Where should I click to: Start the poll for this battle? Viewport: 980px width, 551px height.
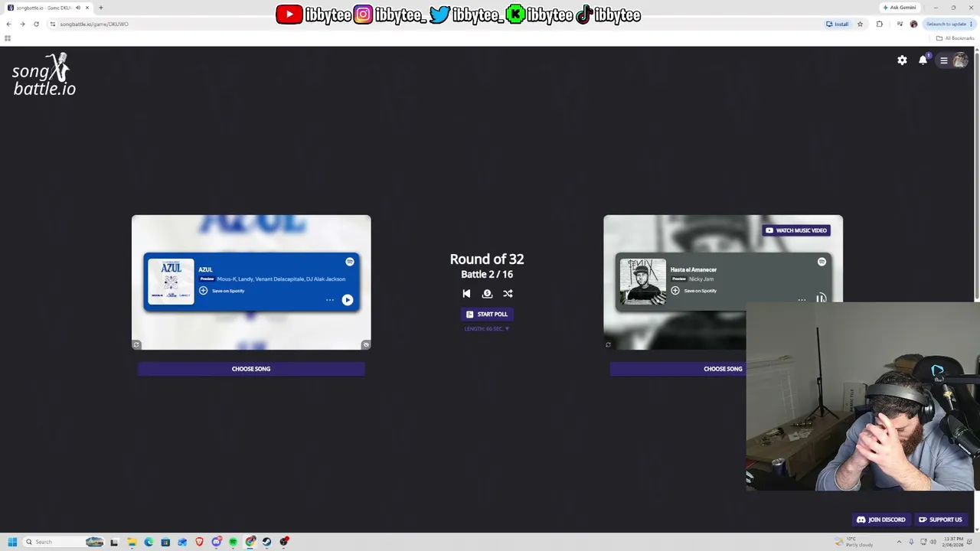(x=487, y=315)
